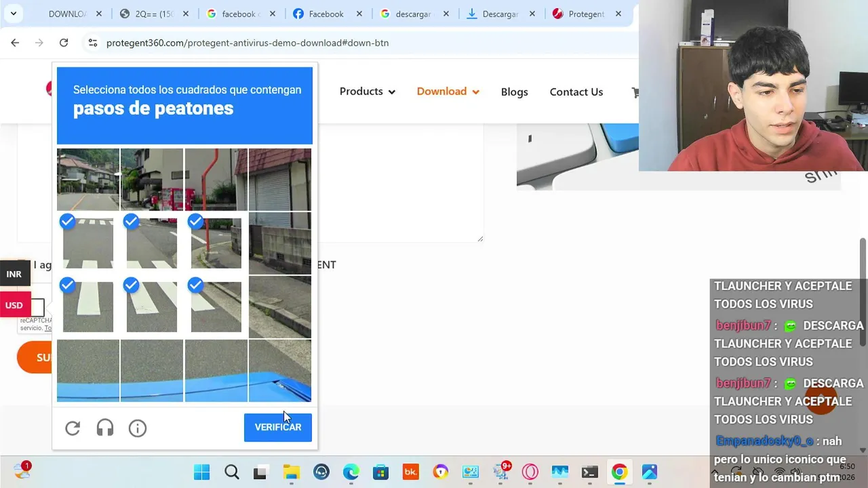868x488 pixels.
Task: Select the tile with blue car hood corner gap
Action: click(280, 371)
